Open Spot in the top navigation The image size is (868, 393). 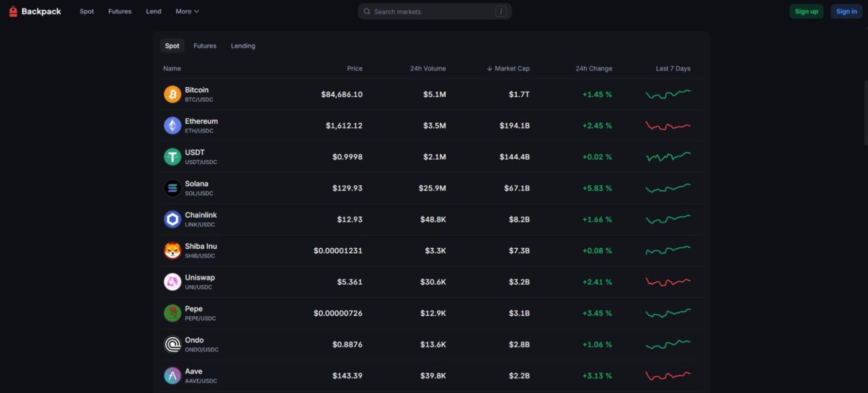point(87,11)
